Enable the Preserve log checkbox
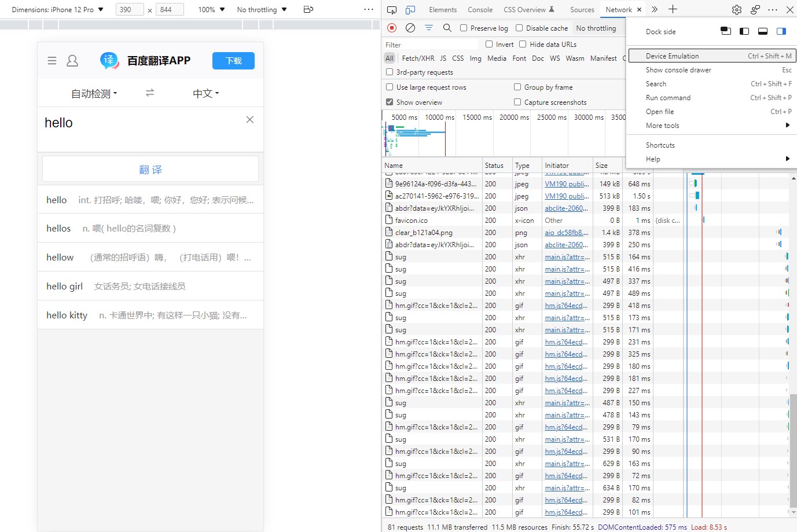The width and height of the screenshot is (797, 532). (x=464, y=28)
